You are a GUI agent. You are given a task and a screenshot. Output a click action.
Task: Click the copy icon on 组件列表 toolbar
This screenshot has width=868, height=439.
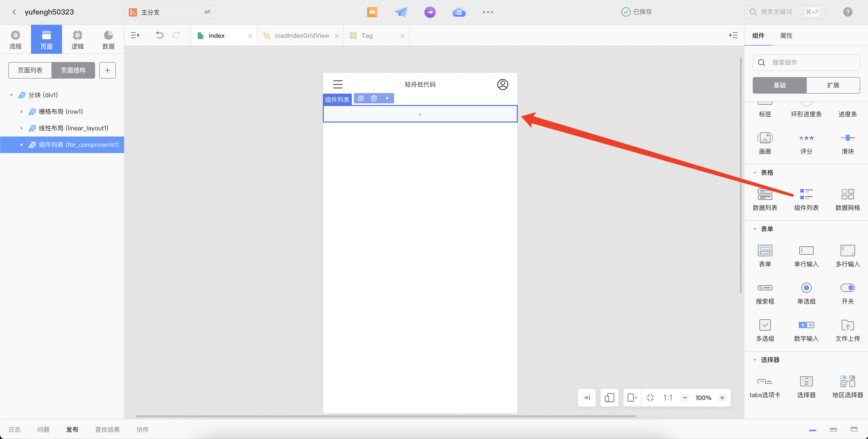361,99
